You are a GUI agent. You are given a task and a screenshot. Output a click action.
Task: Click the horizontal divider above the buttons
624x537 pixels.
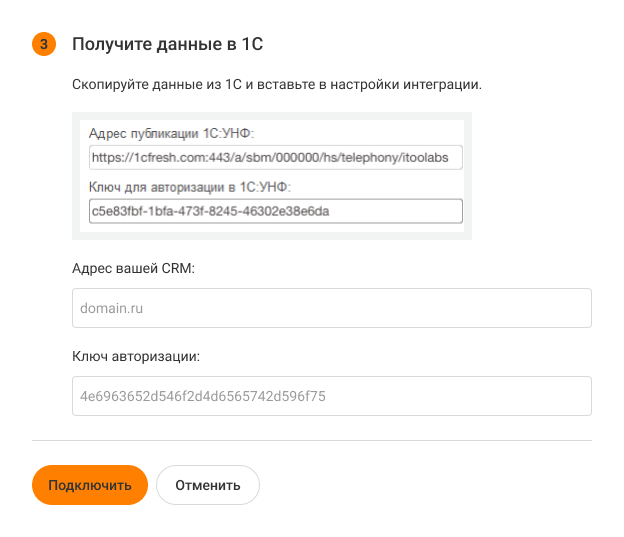click(312, 440)
